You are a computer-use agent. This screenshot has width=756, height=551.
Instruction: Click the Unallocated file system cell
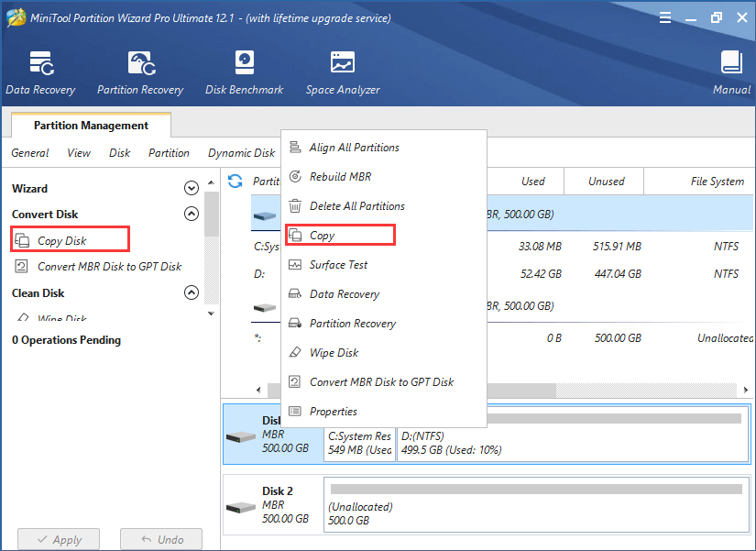[725, 337]
